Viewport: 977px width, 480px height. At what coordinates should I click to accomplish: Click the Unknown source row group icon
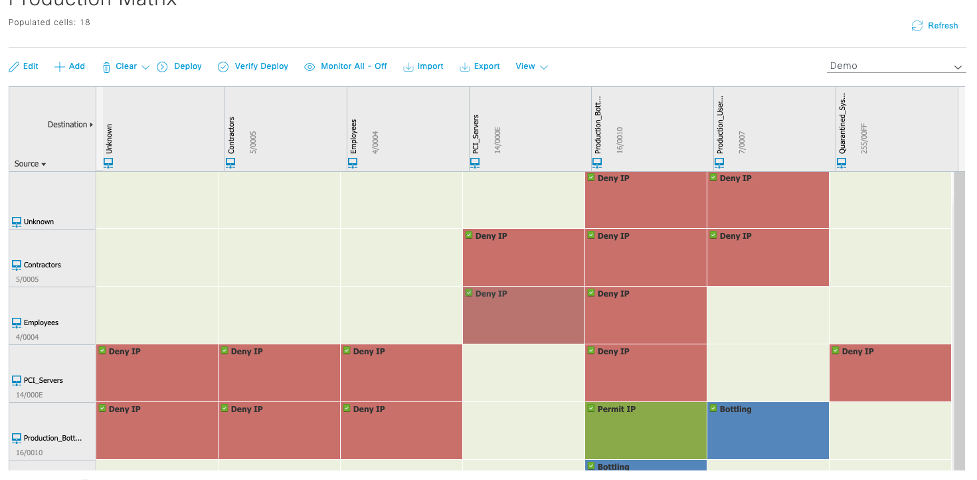click(x=17, y=221)
